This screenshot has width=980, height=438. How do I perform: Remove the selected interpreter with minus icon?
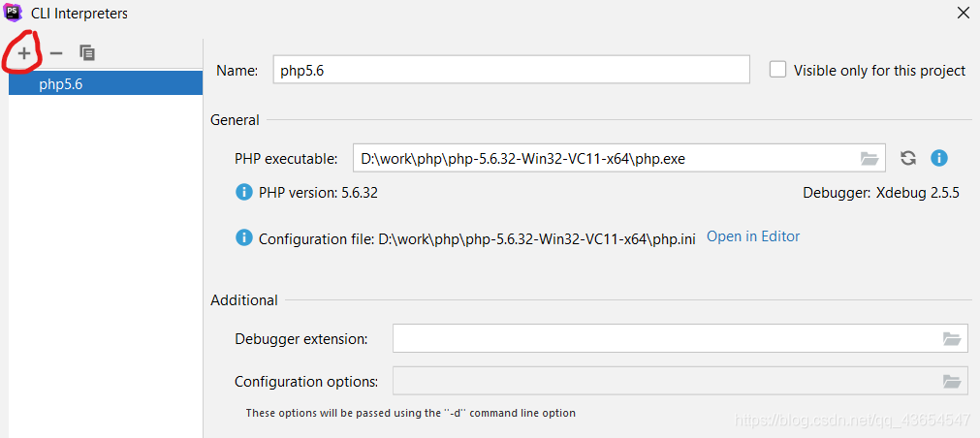56,53
